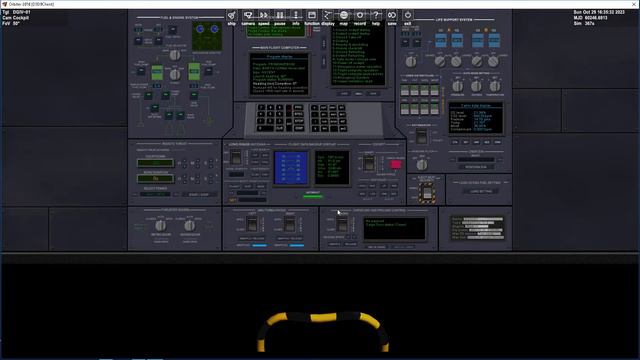
Task: Click the plus key on right keypad
Action: point(314,108)
